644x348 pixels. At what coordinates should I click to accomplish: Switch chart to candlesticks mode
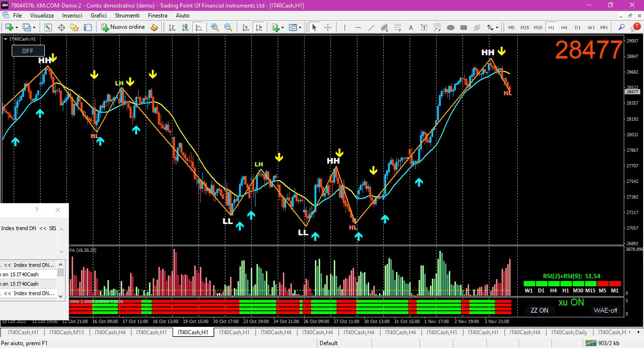point(185,27)
